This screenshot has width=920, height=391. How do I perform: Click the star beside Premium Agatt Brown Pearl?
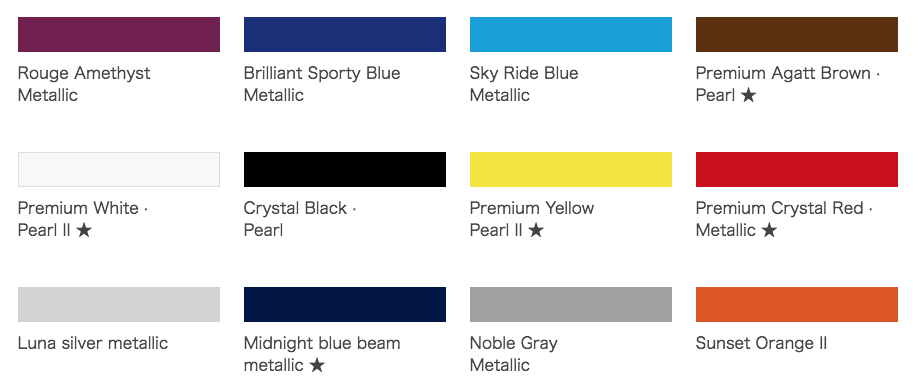748,95
